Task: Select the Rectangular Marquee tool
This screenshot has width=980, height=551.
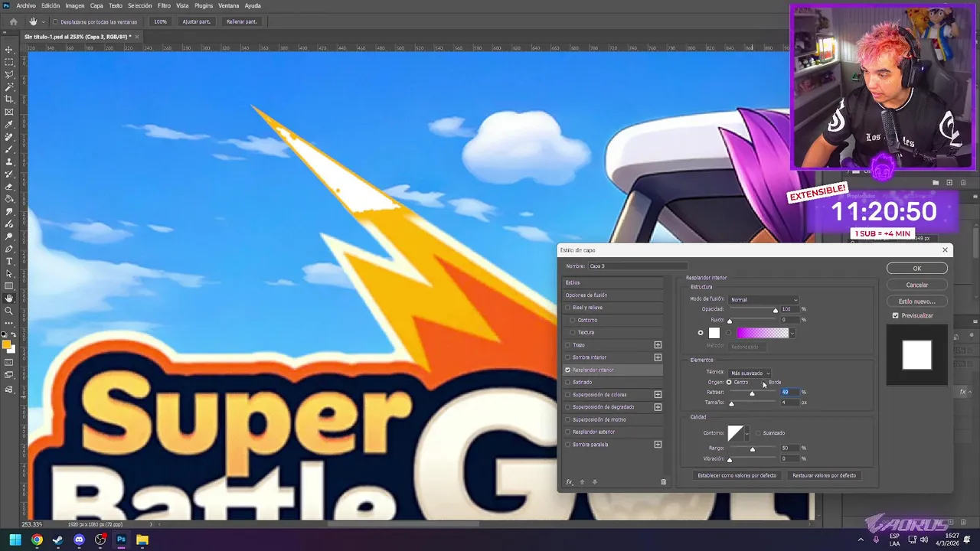Action: [9, 62]
